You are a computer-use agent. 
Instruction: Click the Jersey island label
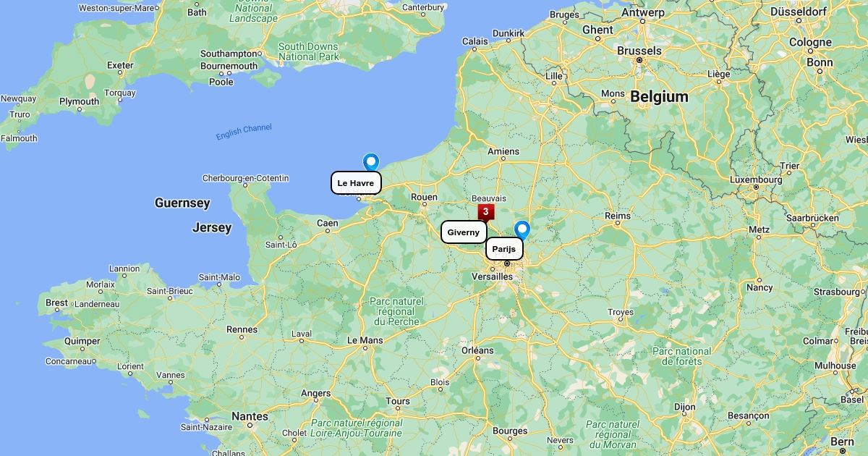212,228
